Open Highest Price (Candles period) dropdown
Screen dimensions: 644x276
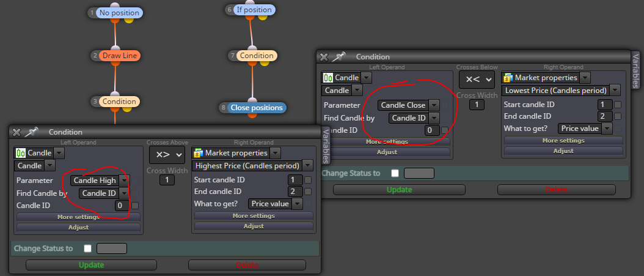[x=307, y=166]
